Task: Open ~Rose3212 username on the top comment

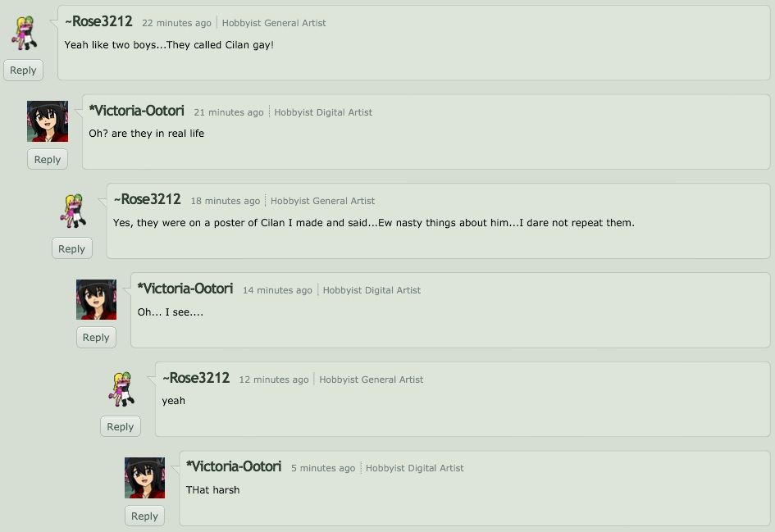Action: [x=99, y=22]
